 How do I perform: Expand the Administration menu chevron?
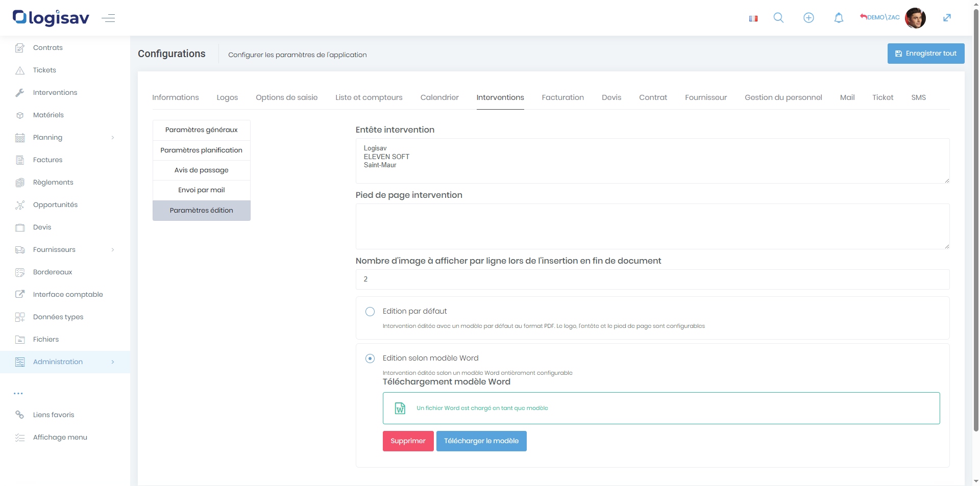pyautogui.click(x=113, y=362)
